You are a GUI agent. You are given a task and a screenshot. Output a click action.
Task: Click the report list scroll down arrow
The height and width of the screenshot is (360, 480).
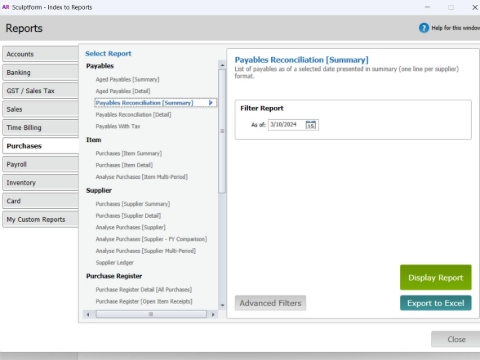click(x=222, y=305)
